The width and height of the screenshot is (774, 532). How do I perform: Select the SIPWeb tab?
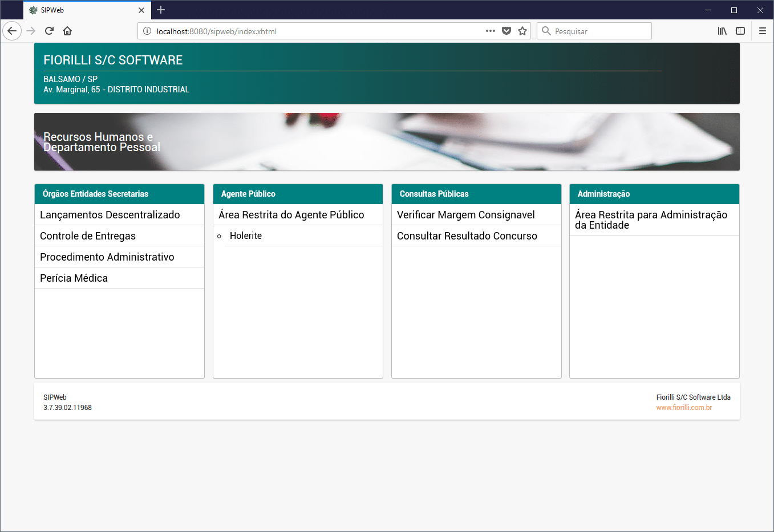[80, 10]
